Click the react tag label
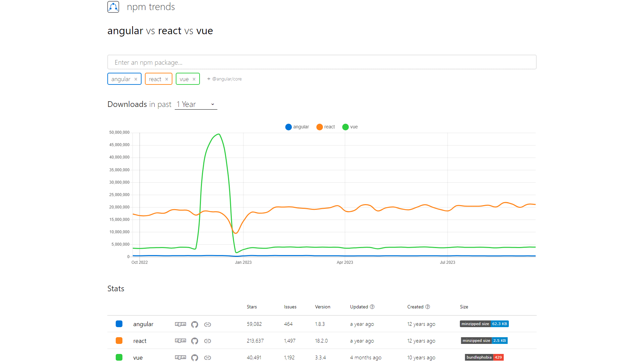 (155, 79)
